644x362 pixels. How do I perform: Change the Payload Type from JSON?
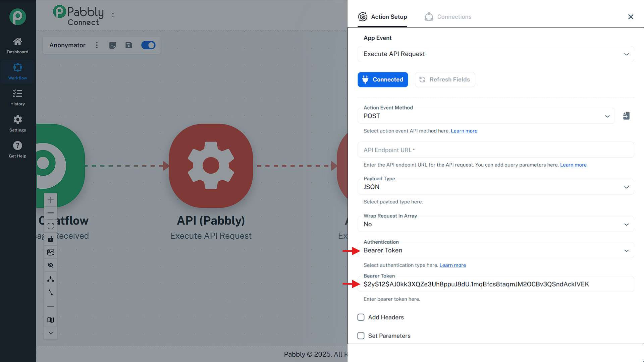496,187
